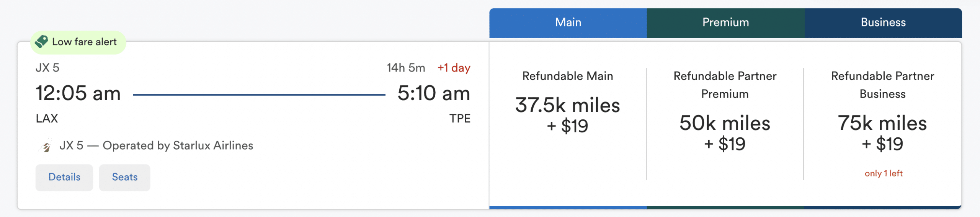980x217 pixels.
Task: Switch to the Premium fare tab
Action: tap(725, 23)
